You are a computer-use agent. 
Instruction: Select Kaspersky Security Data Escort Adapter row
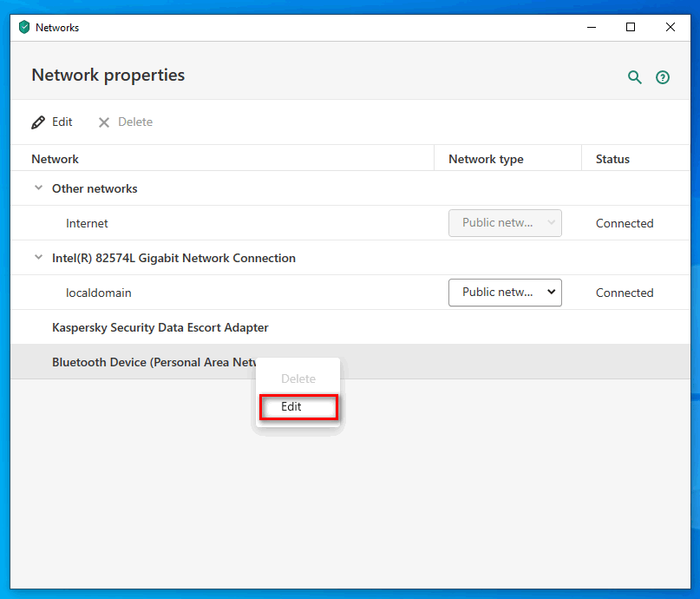coord(350,327)
